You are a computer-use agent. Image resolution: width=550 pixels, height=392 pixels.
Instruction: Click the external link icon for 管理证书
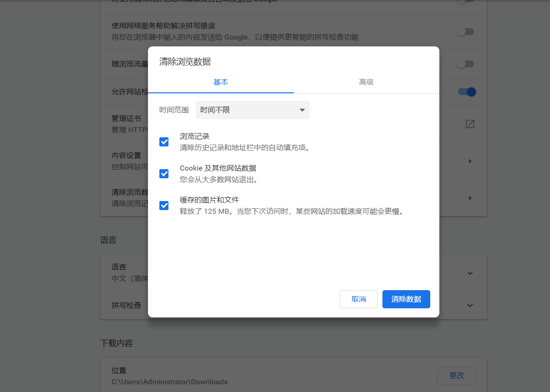click(470, 124)
